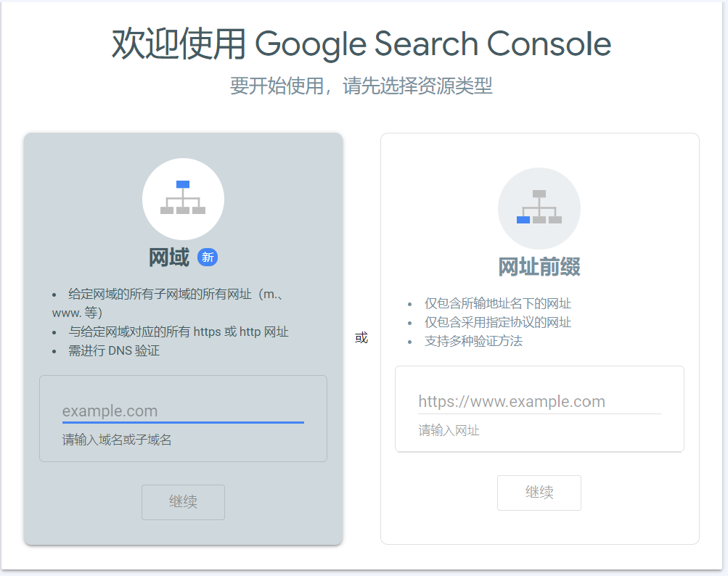Image resolution: width=728 pixels, height=576 pixels.
Task: Select the 网域 heading text
Action: tap(169, 258)
